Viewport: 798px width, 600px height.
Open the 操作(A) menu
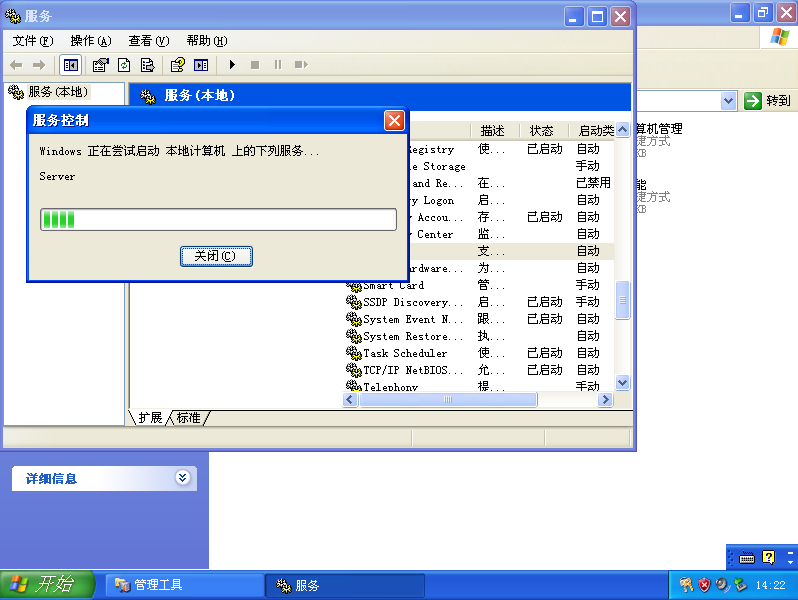[91, 41]
